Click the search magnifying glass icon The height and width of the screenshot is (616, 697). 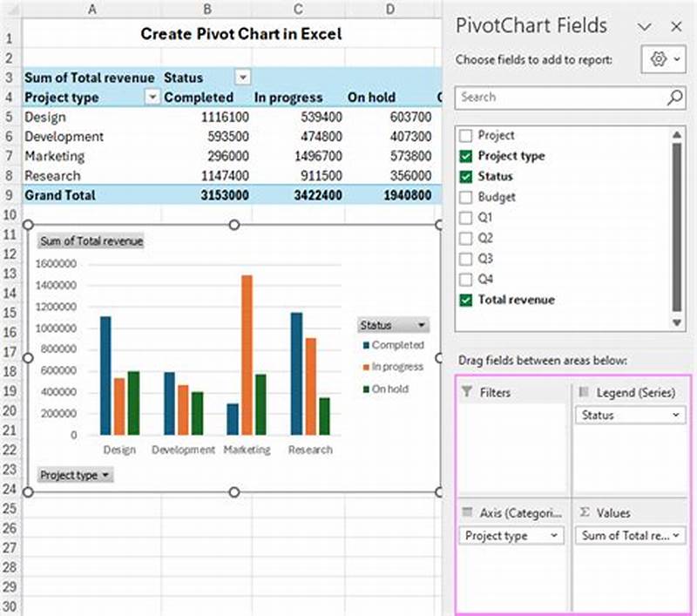pos(673,97)
